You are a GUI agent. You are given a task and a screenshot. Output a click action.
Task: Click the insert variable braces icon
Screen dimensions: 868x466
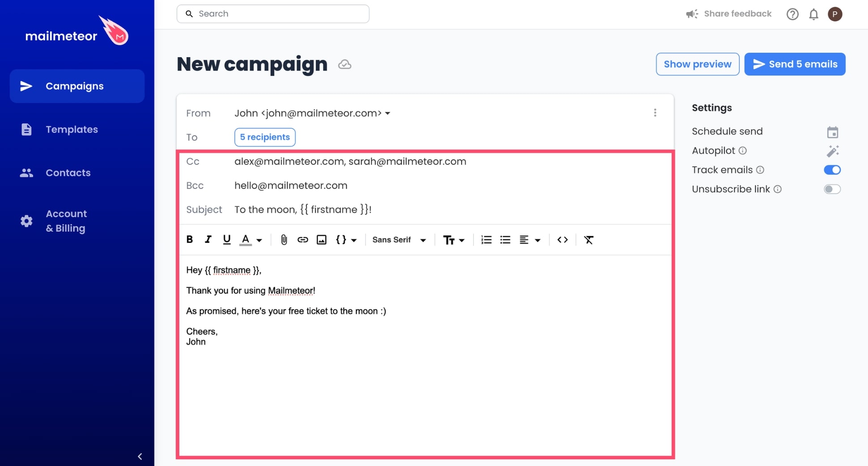pyautogui.click(x=341, y=239)
